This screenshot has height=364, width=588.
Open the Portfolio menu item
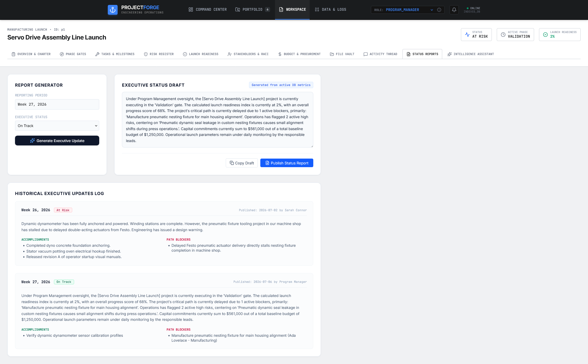click(253, 9)
